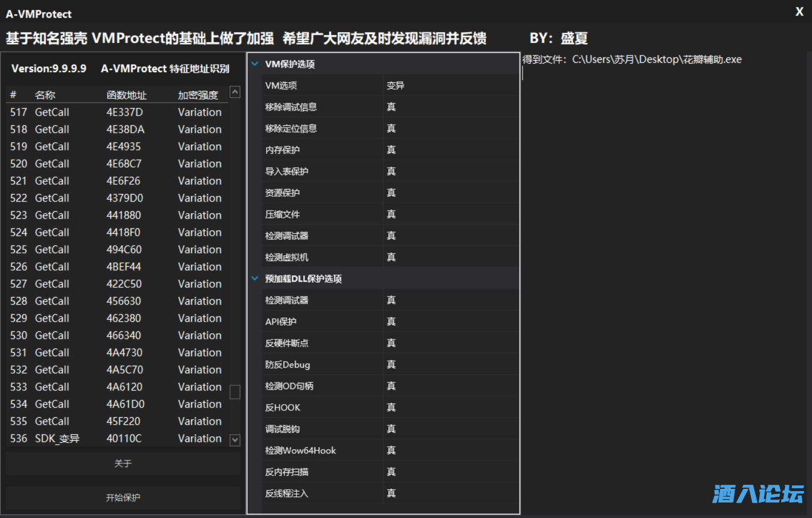
Task: Toggle the 真 value for 移除定位信息
Action: click(451, 129)
